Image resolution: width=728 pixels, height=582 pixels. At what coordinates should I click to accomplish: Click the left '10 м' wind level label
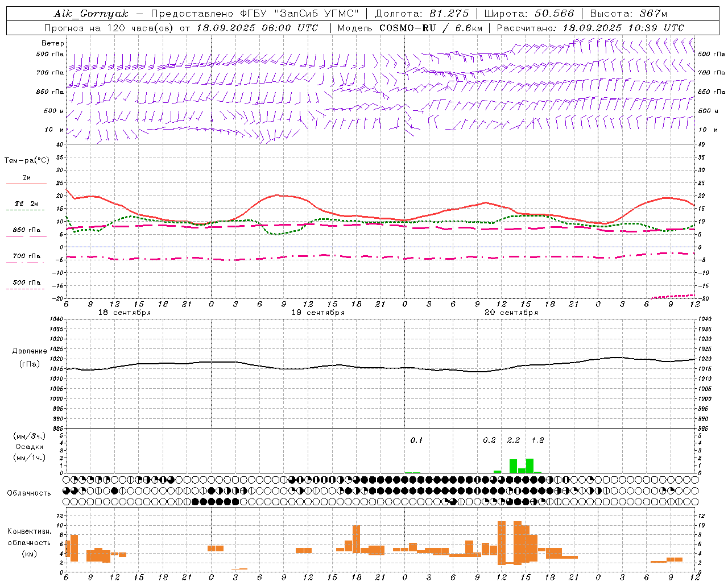[55, 130]
